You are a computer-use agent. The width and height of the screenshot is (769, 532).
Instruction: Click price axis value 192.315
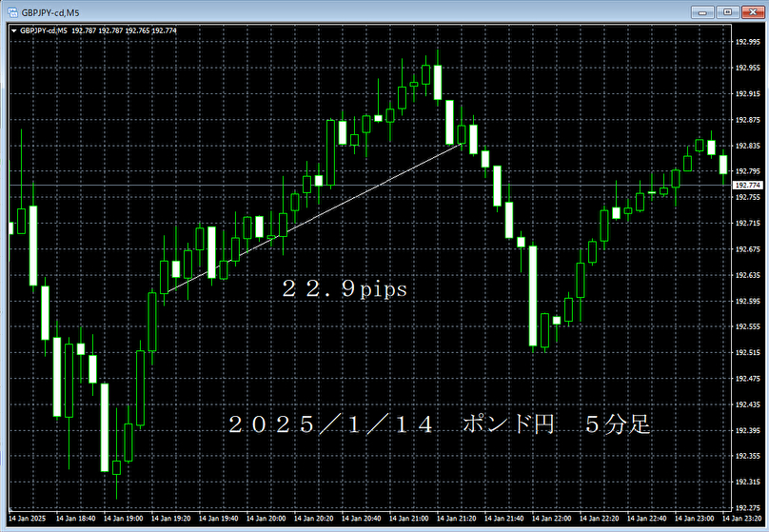(x=748, y=482)
